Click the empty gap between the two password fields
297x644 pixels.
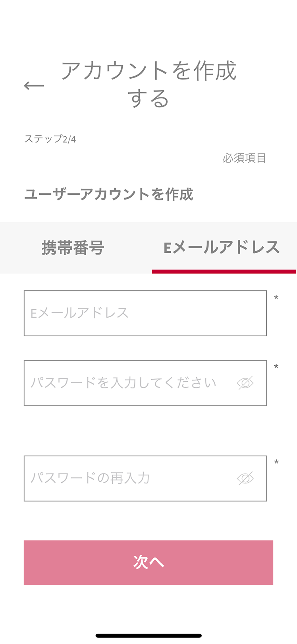pyautogui.click(x=145, y=431)
